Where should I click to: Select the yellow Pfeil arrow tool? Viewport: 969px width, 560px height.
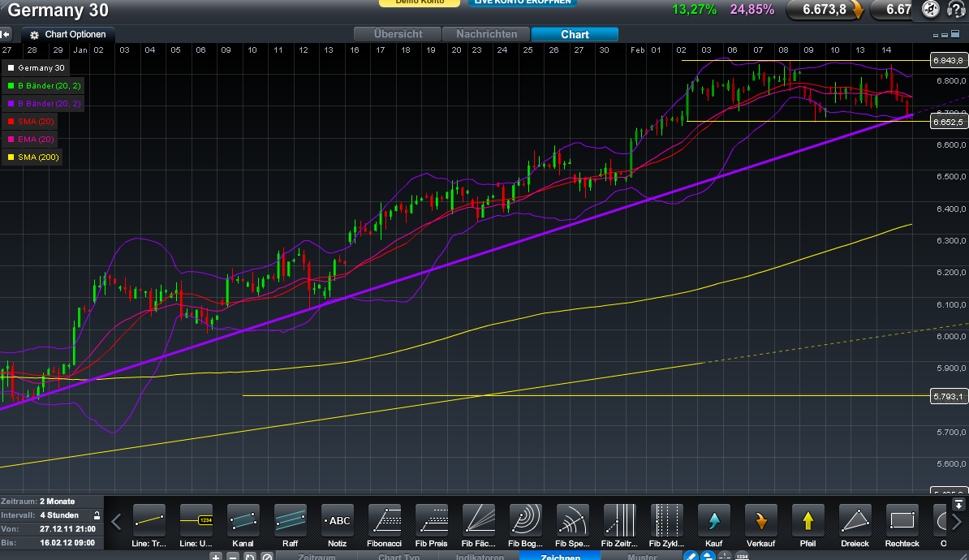(807, 519)
